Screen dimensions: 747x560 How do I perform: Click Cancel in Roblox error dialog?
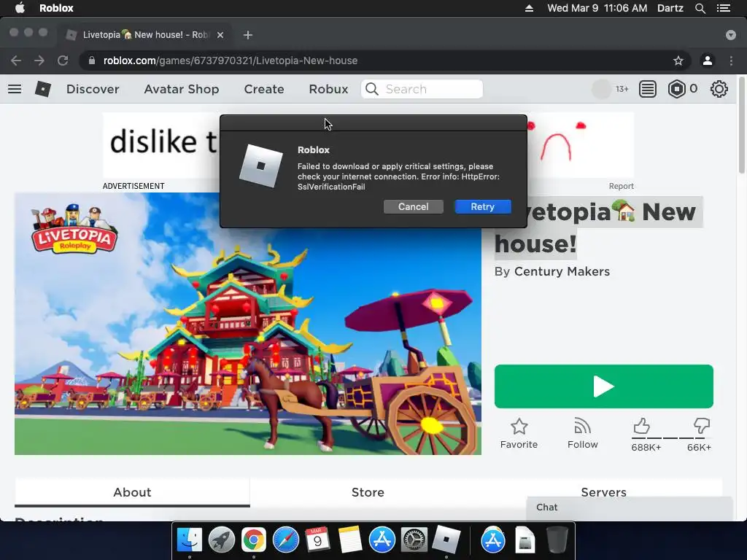pyautogui.click(x=413, y=206)
